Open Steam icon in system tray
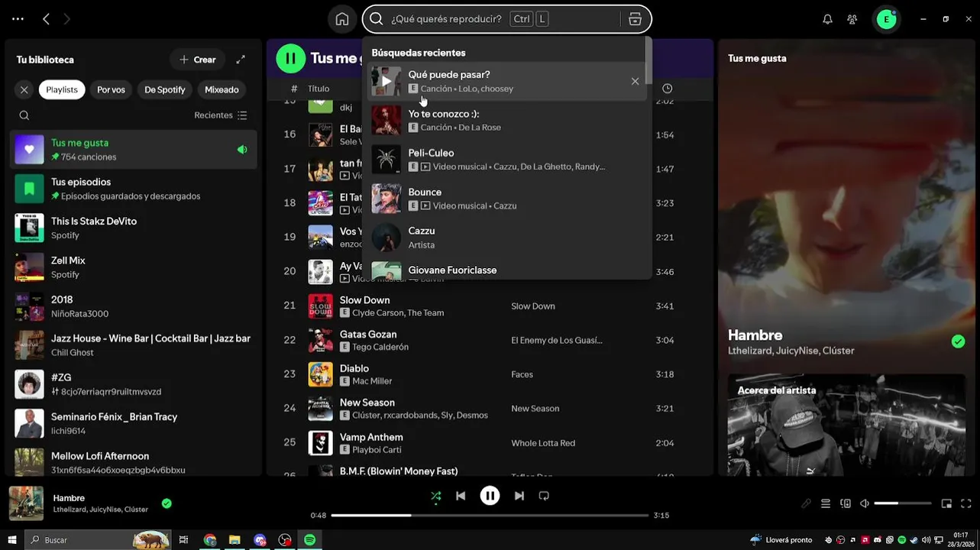 click(x=914, y=540)
